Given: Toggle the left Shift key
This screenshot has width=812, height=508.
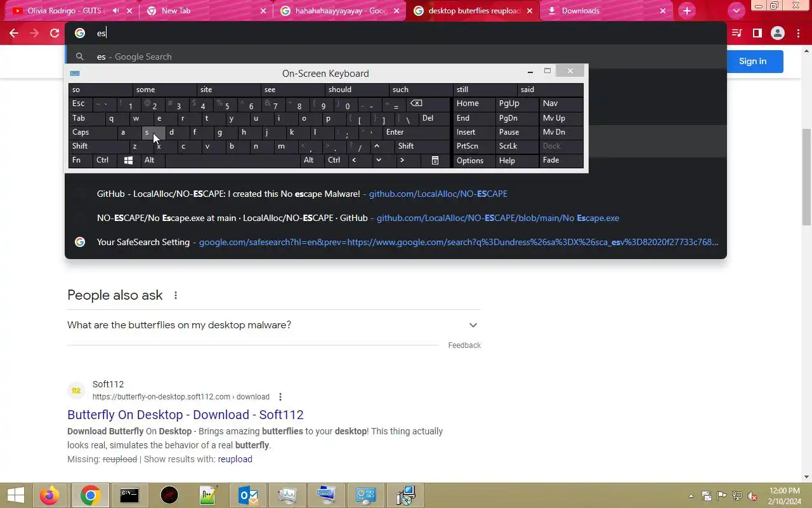Looking at the screenshot, I should click(x=100, y=146).
